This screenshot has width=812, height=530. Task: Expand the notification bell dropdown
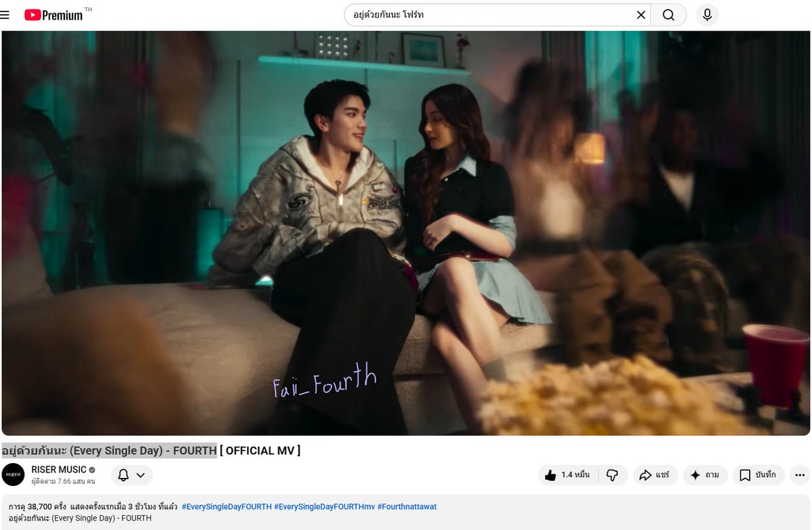(131, 475)
